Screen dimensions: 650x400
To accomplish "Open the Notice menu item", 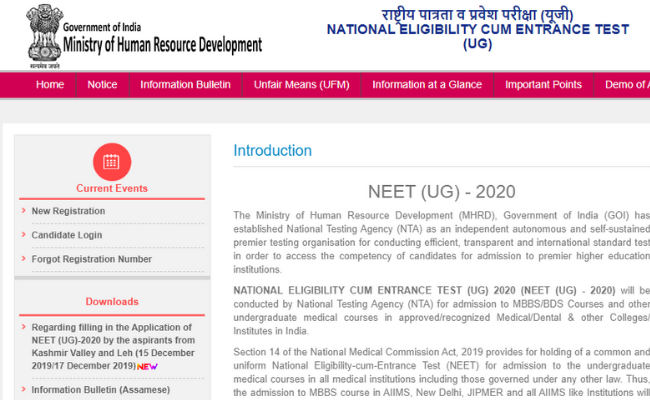I will (102, 85).
